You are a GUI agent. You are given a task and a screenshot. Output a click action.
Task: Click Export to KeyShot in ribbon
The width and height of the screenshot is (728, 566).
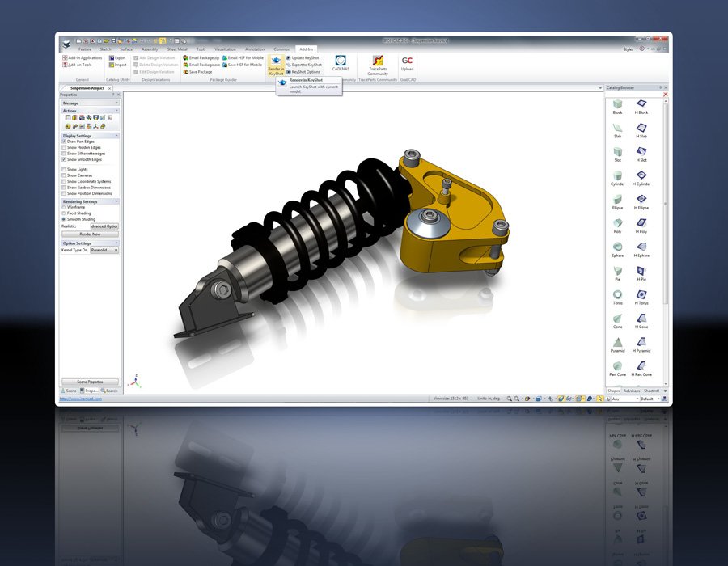pos(303,65)
